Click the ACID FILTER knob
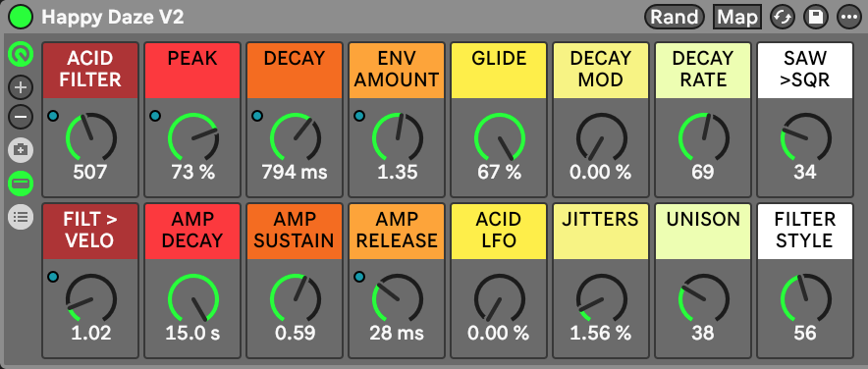This screenshot has height=369, width=868. [90, 137]
